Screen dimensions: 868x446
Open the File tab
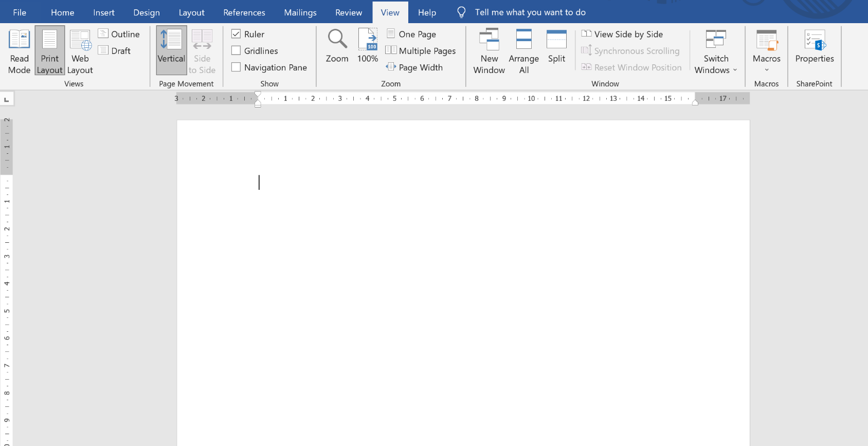tap(20, 12)
